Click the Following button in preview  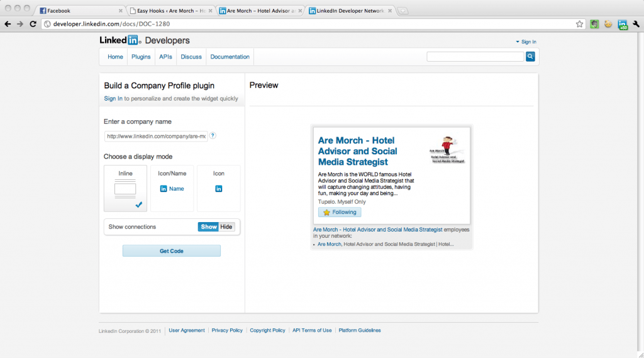(340, 212)
